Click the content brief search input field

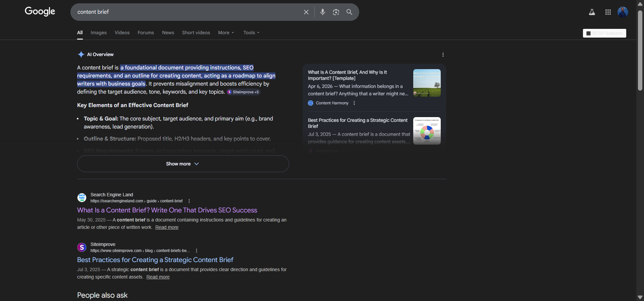pyautogui.click(x=188, y=12)
